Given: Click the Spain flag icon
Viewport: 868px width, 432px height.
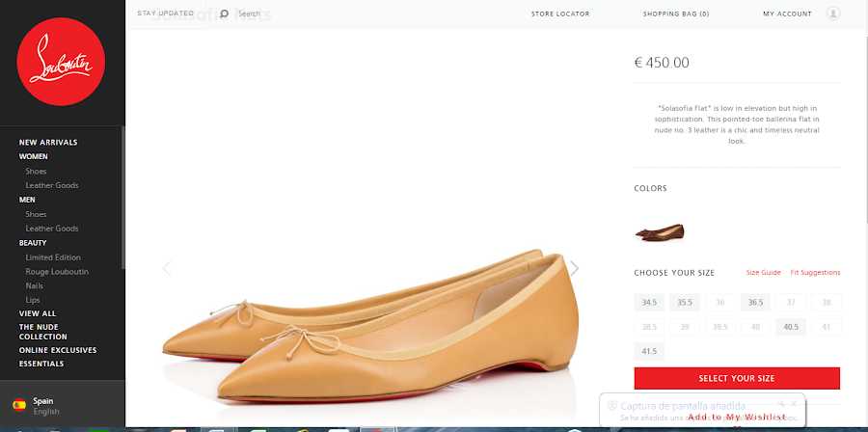Looking at the screenshot, I should point(19,405).
